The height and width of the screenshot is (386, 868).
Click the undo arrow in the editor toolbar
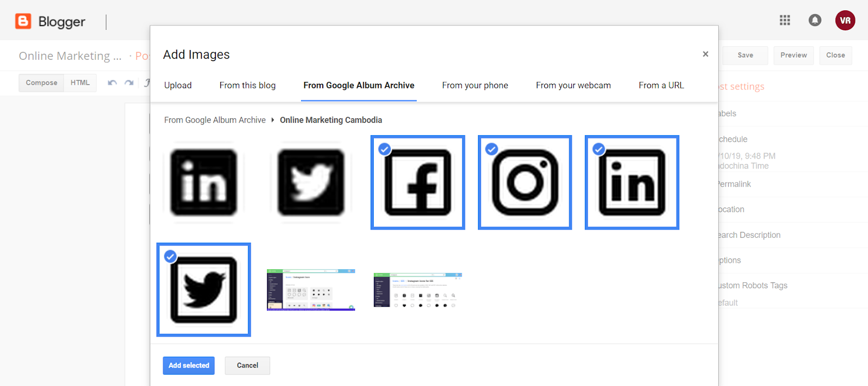pos(112,83)
